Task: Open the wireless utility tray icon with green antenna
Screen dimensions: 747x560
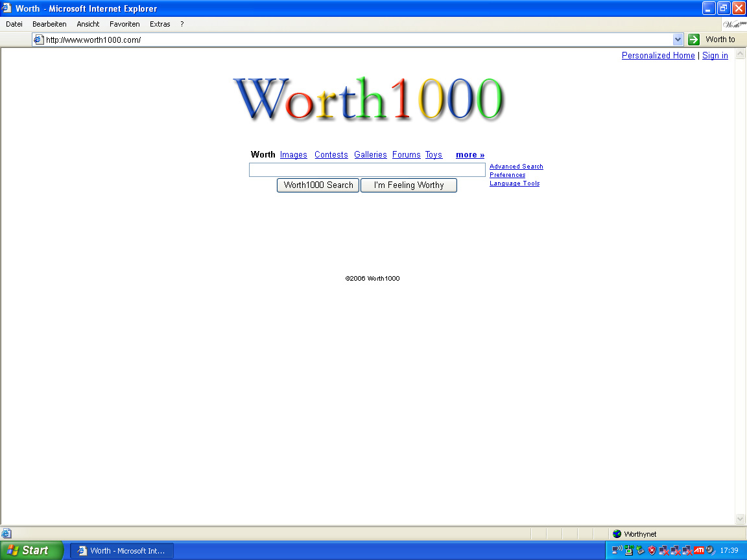Action: pyautogui.click(x=629, y=550)
